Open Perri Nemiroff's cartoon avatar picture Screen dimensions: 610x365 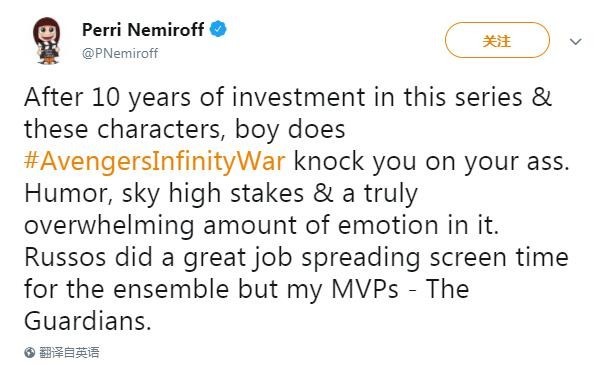[47, 40]
